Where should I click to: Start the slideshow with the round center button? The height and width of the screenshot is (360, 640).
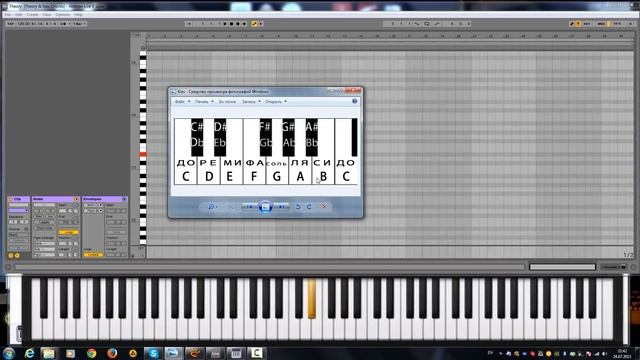[x=265, y=207]
